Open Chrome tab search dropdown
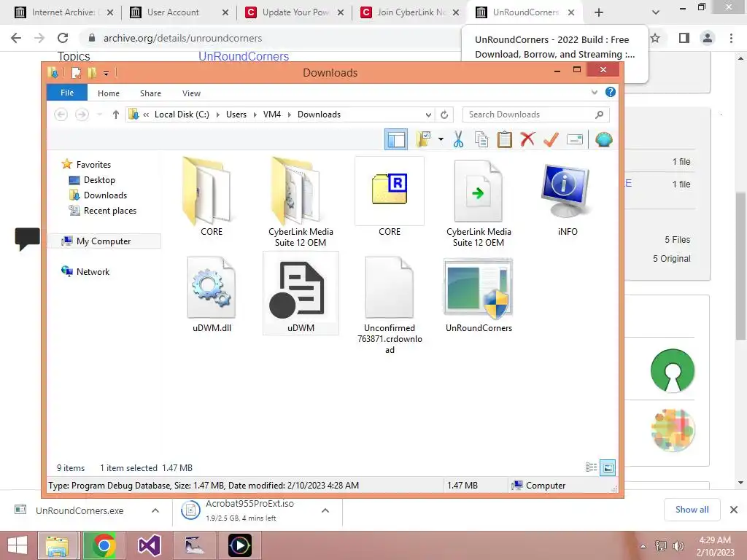Image resolution: width=747 pixels, height=560 pixels. click(x=656, y=13)
